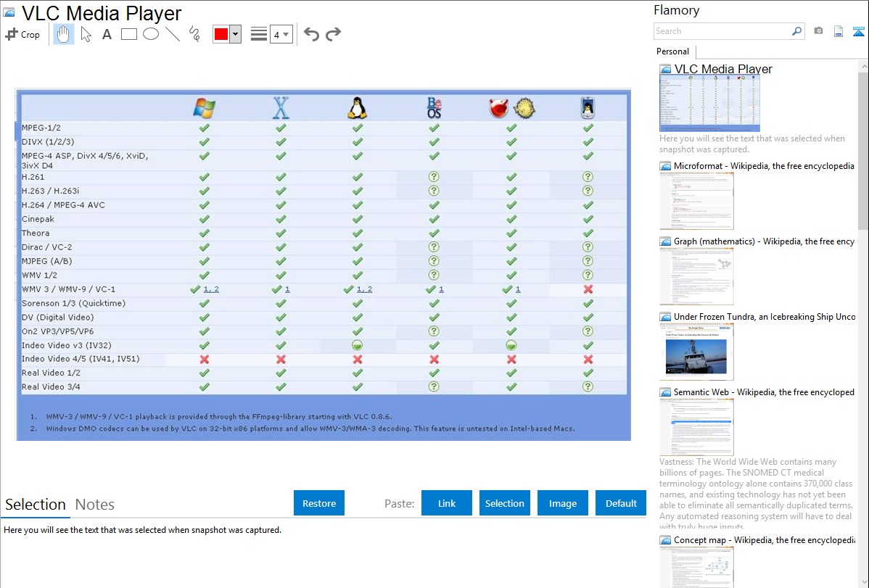Click the 'Sorenson 1/3 (Quicktime)' row label
869x588 pixels.
pyautogui.click(x=74, y=303)
